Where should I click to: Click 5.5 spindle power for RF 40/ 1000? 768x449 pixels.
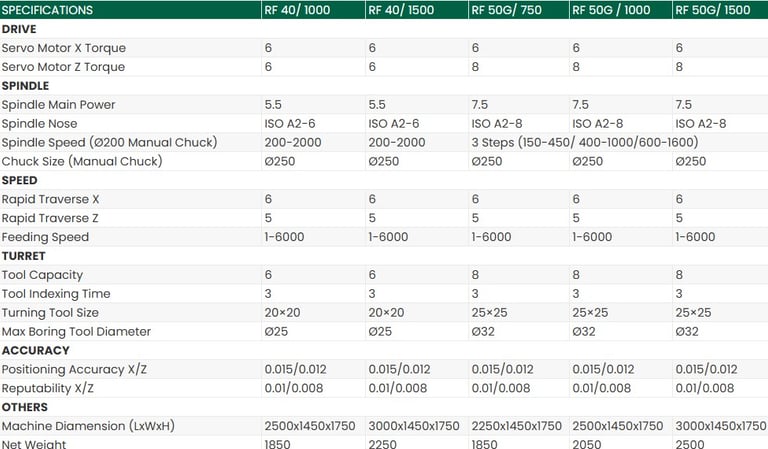273,105
